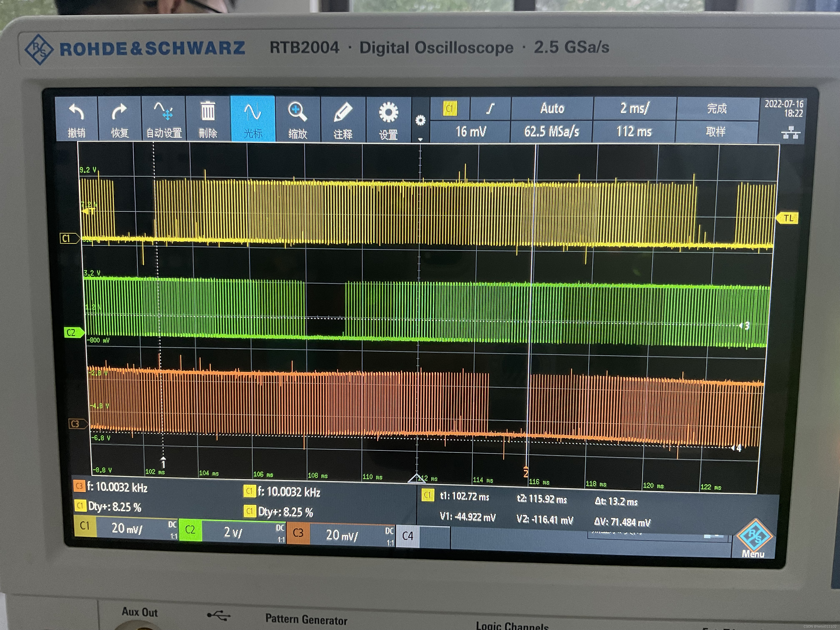Toggle channel C1 via its yellow label

(x=85, y=526)
